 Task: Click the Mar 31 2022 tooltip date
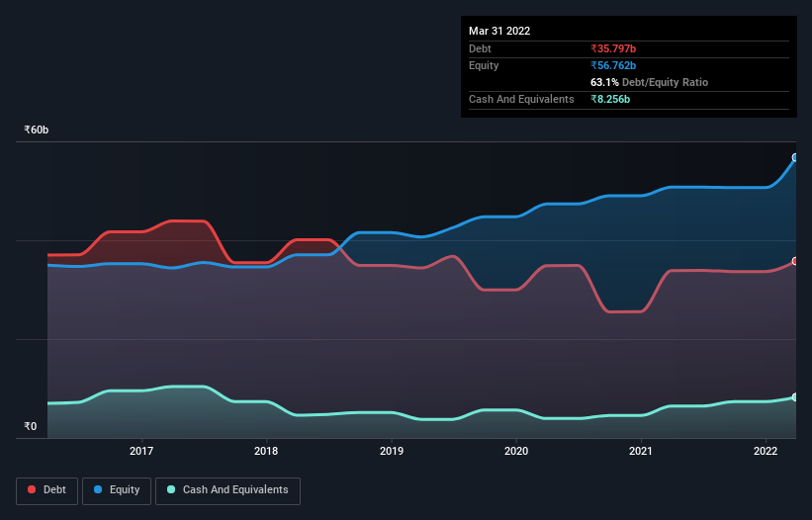(x=499, y=31)
